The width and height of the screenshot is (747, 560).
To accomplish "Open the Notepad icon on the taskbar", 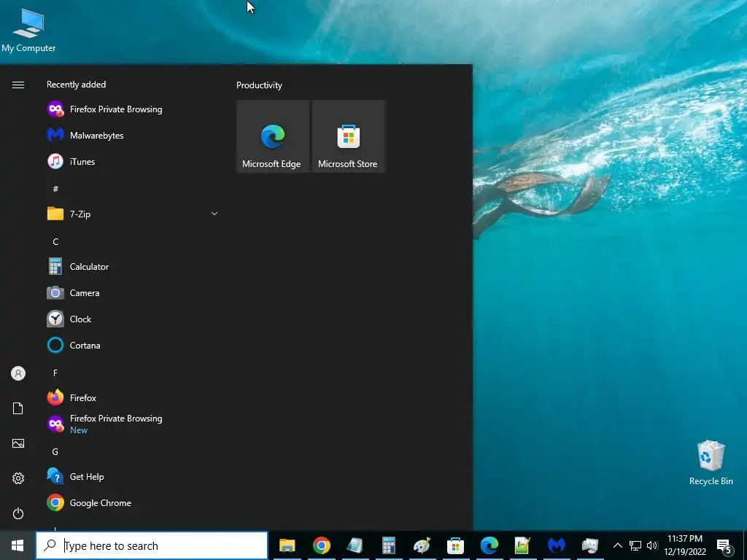I will click(355, 545).
